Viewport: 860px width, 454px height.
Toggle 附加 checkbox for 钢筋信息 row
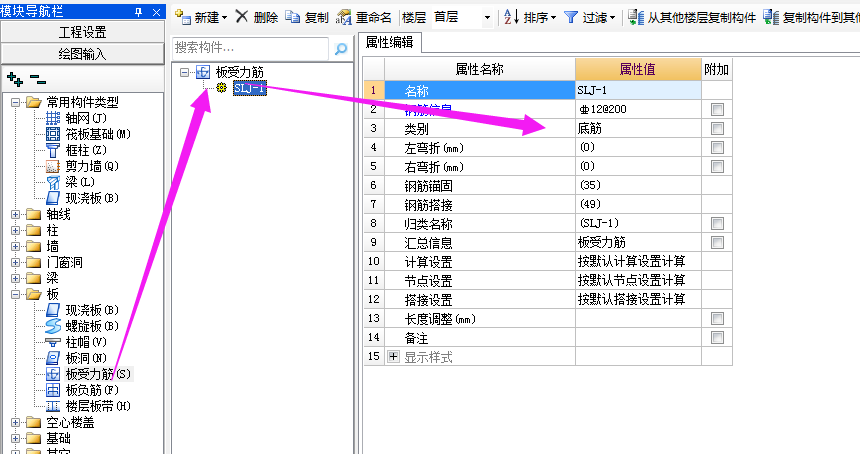717,109
